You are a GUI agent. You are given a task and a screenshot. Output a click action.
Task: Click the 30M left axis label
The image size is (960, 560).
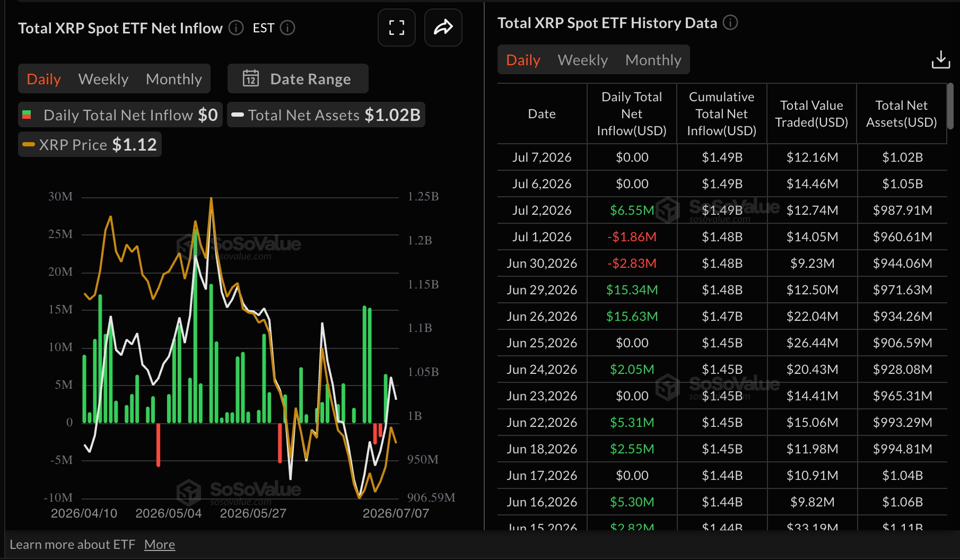click(x=60, y=197)
